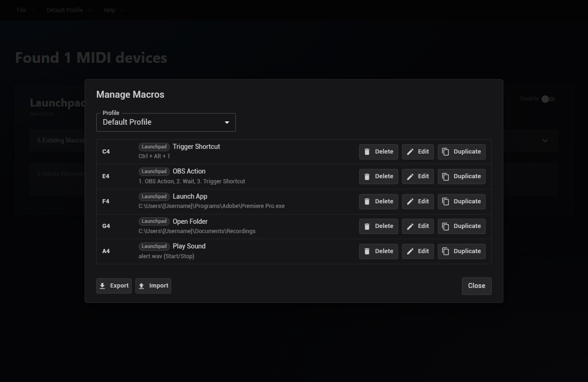Export macros with the Export button
The image size is (588, 382).
(x=114, y=286)
